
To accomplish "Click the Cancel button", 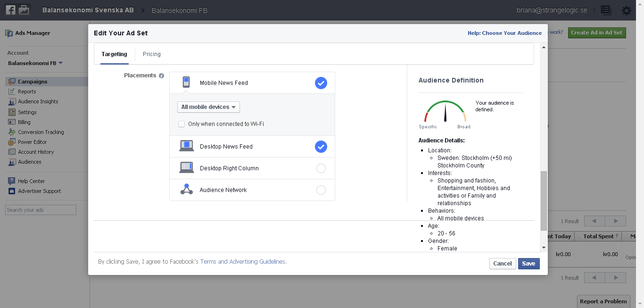I will tap(503, 264).
